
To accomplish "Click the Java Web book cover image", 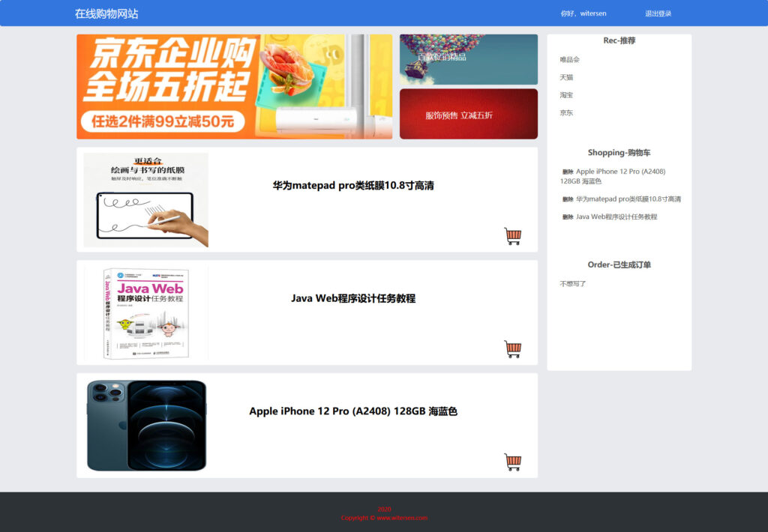I will pos(145,312).
